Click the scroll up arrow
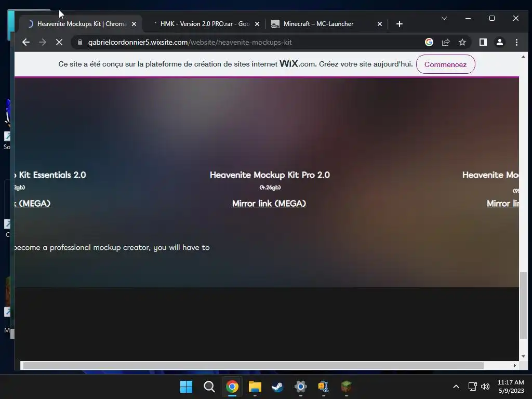This screenshot has height=399, width=532. pyautogui.click(x=523, y=57)
